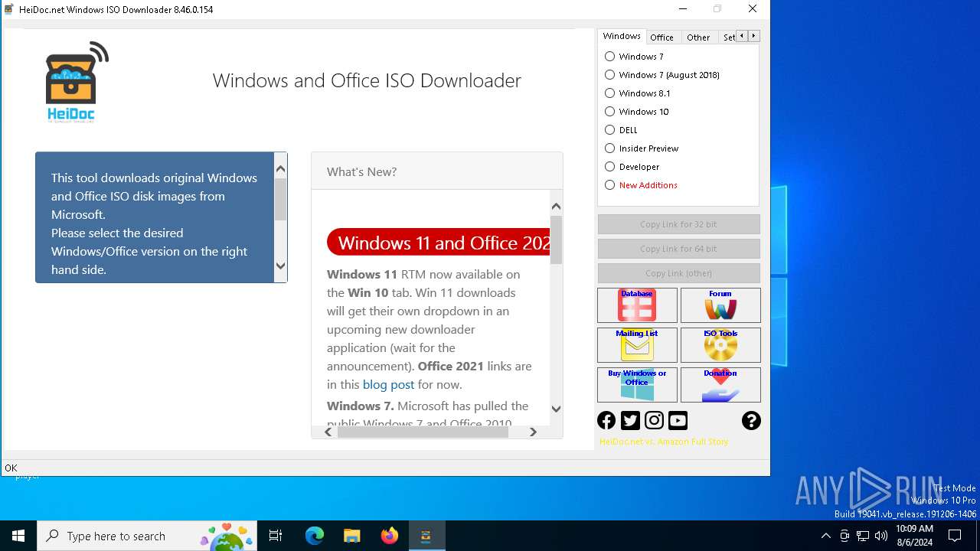
Task: Click down arrow in What's New scrollbar
Action: point(556,409)
